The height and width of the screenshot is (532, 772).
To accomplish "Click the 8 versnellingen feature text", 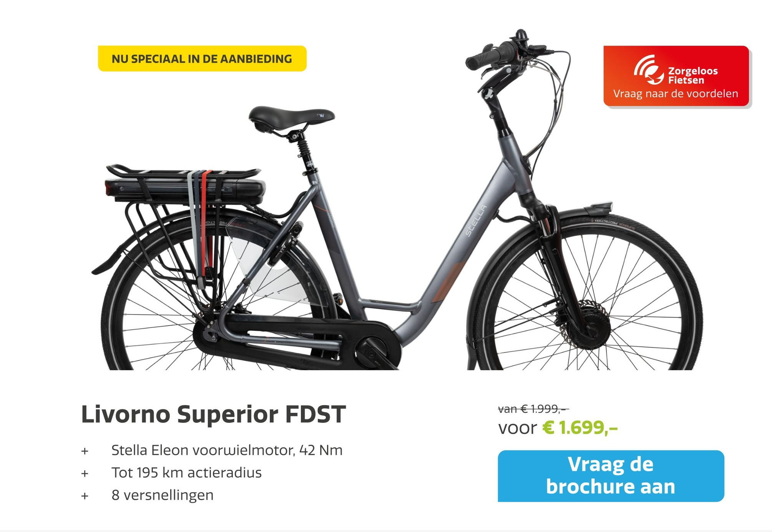I will coord(162,495).
